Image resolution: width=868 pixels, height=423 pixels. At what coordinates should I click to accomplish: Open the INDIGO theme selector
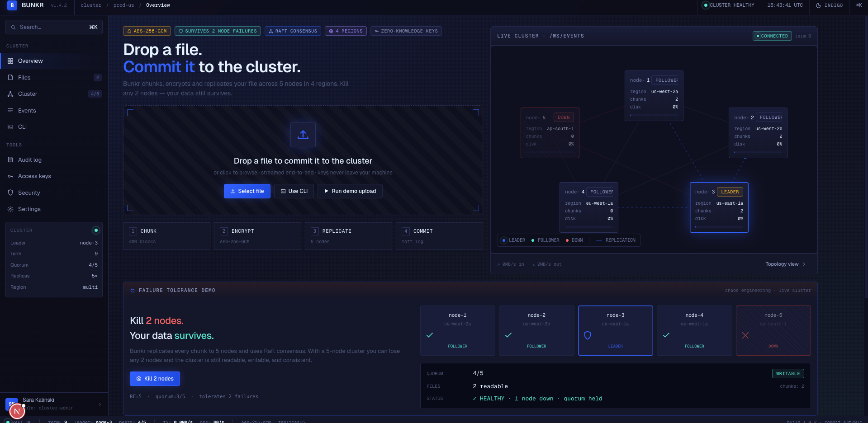coord(829,5)
